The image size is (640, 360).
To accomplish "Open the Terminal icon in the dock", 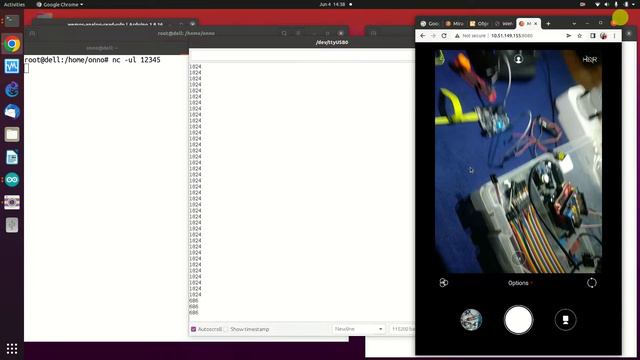I will click(x=12, y=20).
